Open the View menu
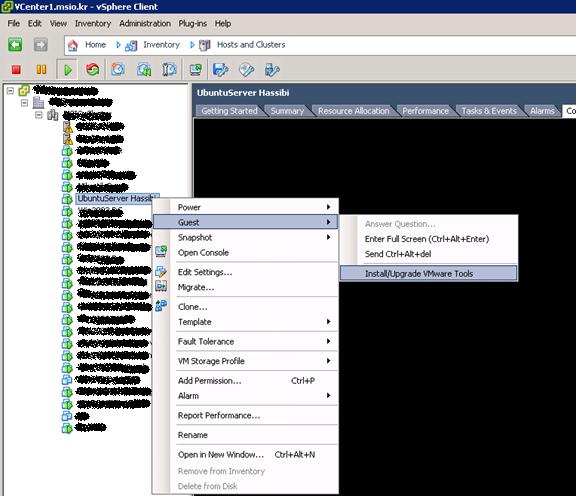 (58, 24)
